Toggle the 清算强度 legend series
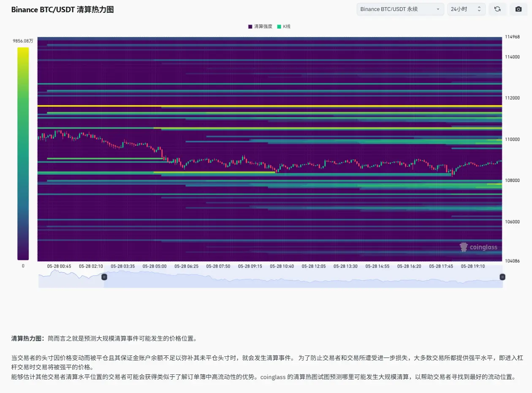 point(260,26)
